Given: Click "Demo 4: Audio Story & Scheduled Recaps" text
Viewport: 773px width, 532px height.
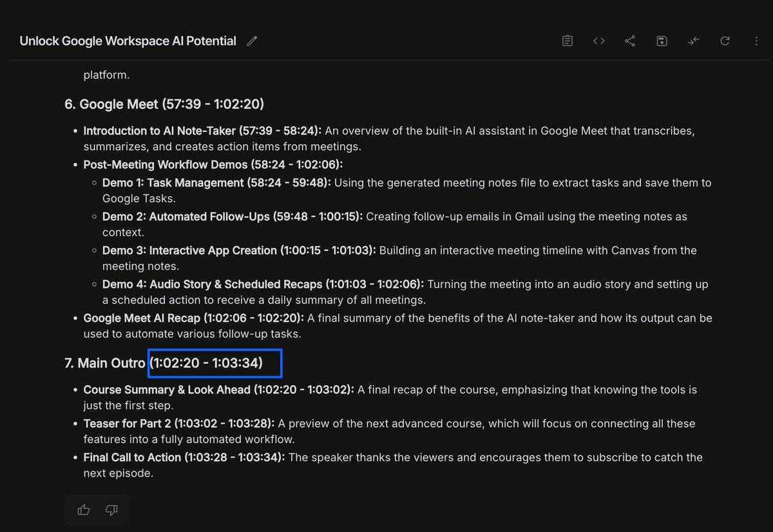Looking at the screenshot, I should pyautogui.click(x=212, y=284).
